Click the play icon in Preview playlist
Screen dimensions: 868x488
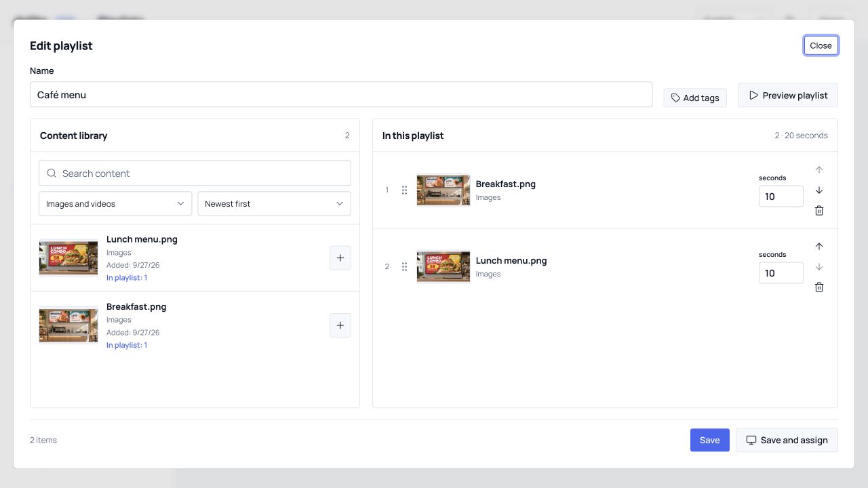click(753, 96)
